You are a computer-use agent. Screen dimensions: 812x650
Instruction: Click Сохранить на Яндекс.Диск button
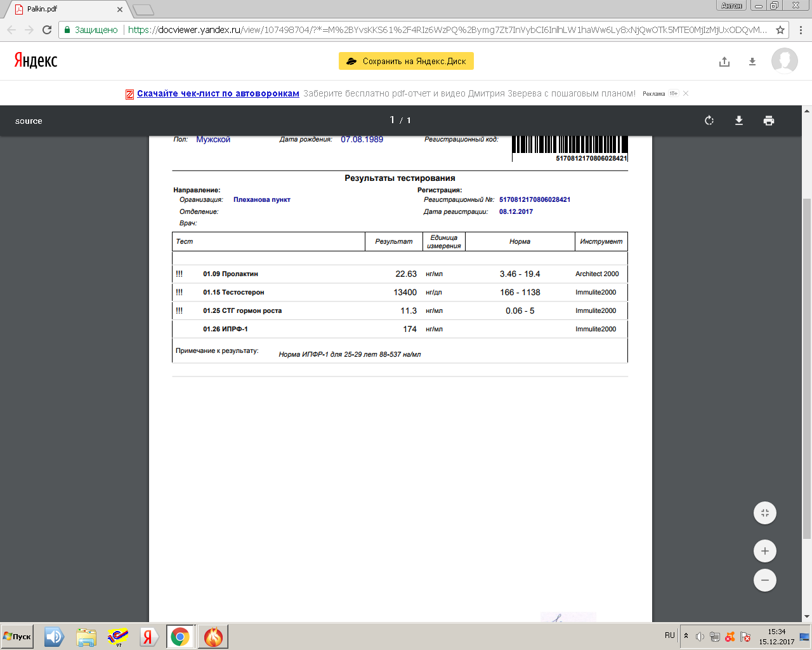coord(406,61)
